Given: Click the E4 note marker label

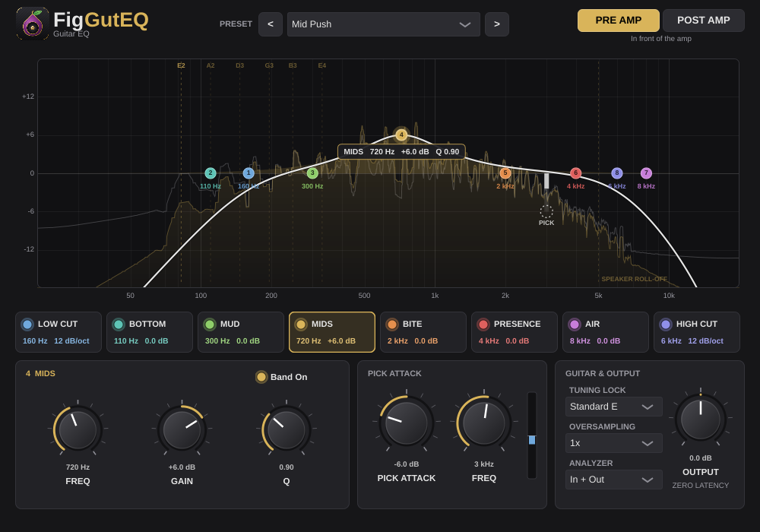Looking at the screenshot, I should click(x=321, y=65).
